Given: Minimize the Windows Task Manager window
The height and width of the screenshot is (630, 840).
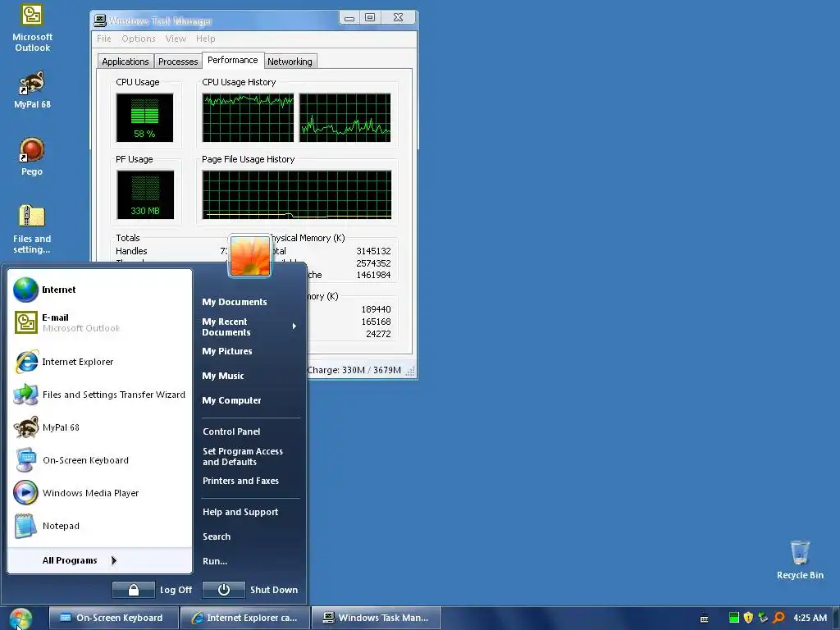Looking at the screenshot, I should [349, 18].
